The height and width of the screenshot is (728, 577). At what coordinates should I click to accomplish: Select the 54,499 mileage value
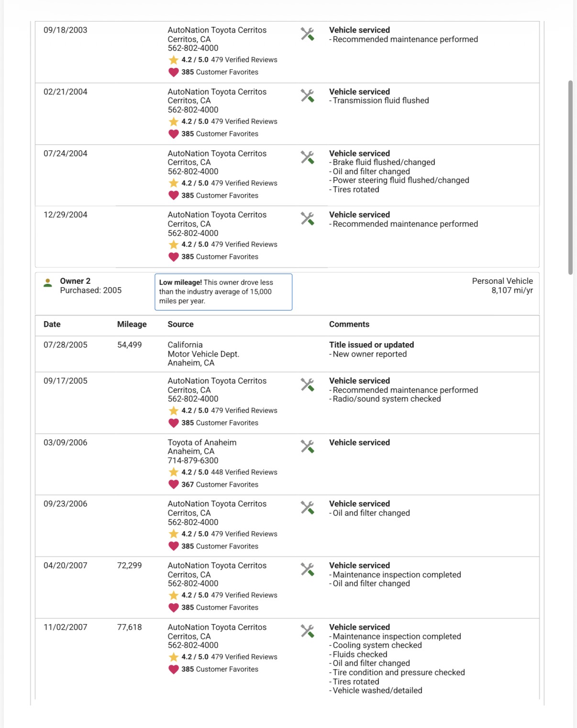click(130, 345)
